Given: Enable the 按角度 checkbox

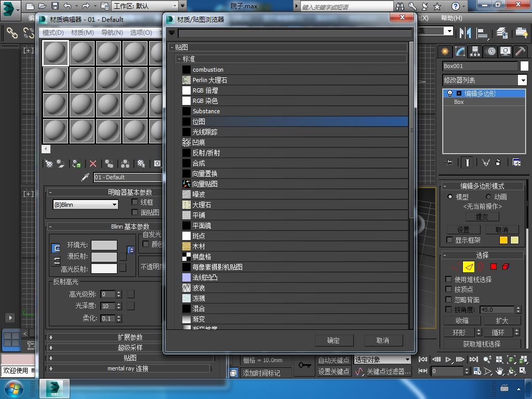Looking at the screenshot, I should pyautogui.click(x=448, y=310).
